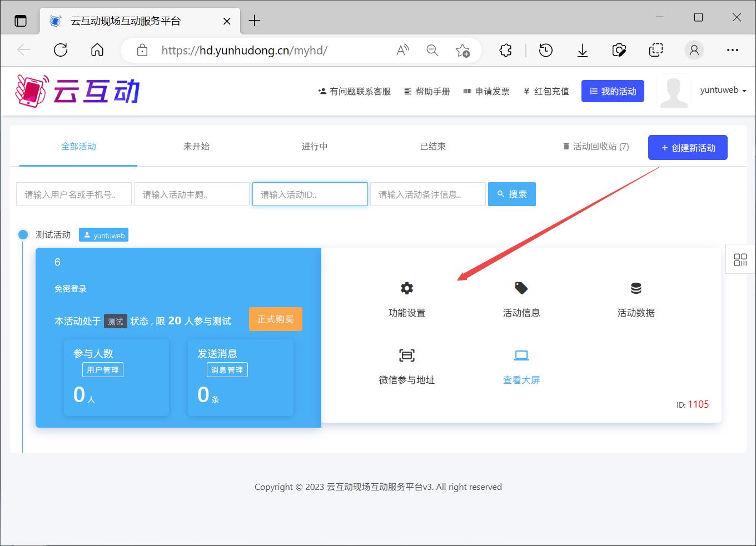Open 活动回收站 (7)
This screenshot has height=546, width=756.
pyautogui.click(x=596, y=147)
